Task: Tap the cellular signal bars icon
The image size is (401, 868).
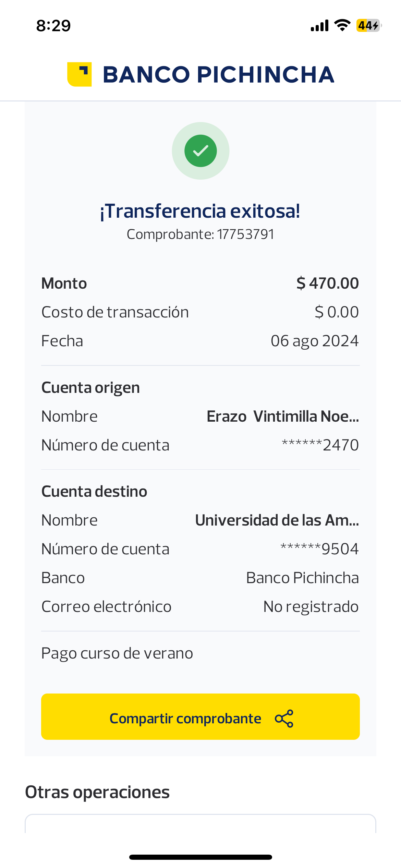Action: 319,26
